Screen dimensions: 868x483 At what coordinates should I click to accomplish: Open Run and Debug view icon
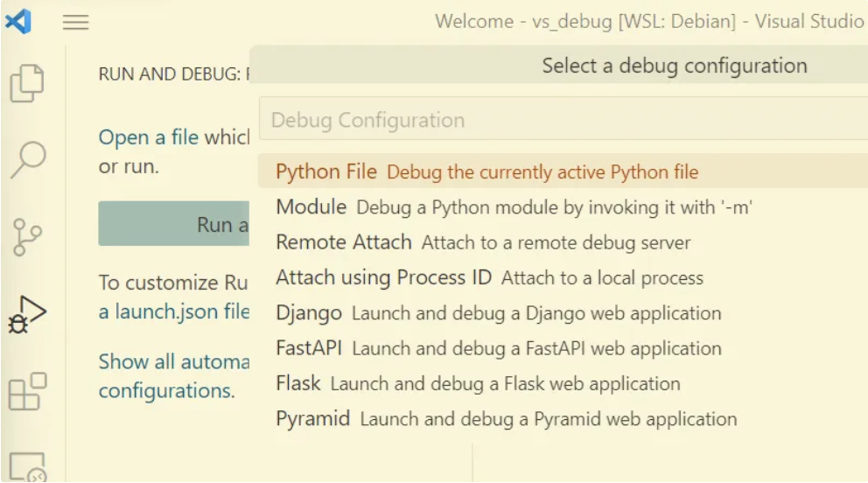[26, 314]
